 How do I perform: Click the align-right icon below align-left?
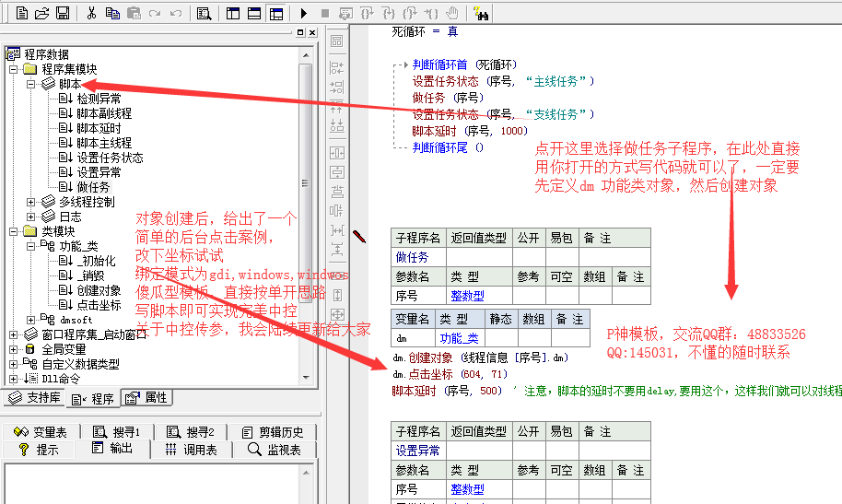[x=336, y=87]
